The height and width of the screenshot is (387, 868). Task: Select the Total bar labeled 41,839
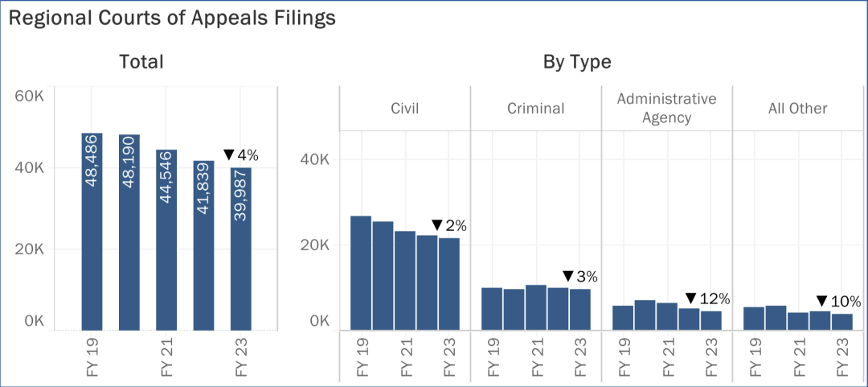pos(203,245)
